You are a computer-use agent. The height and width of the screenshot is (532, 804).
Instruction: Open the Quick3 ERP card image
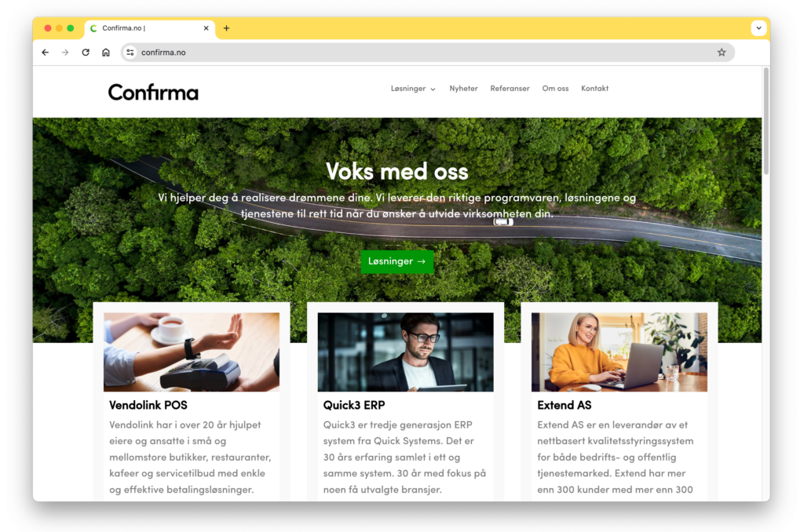406,352
